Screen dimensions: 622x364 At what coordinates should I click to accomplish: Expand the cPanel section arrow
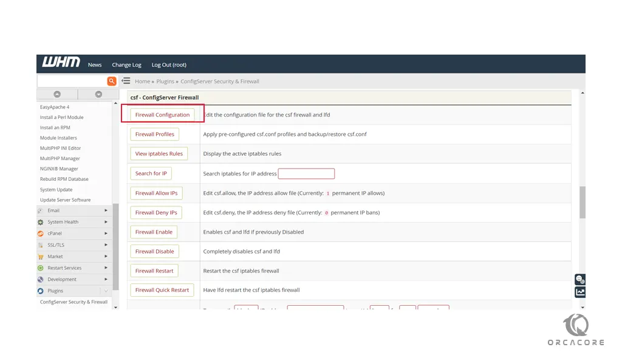[106, 234]
